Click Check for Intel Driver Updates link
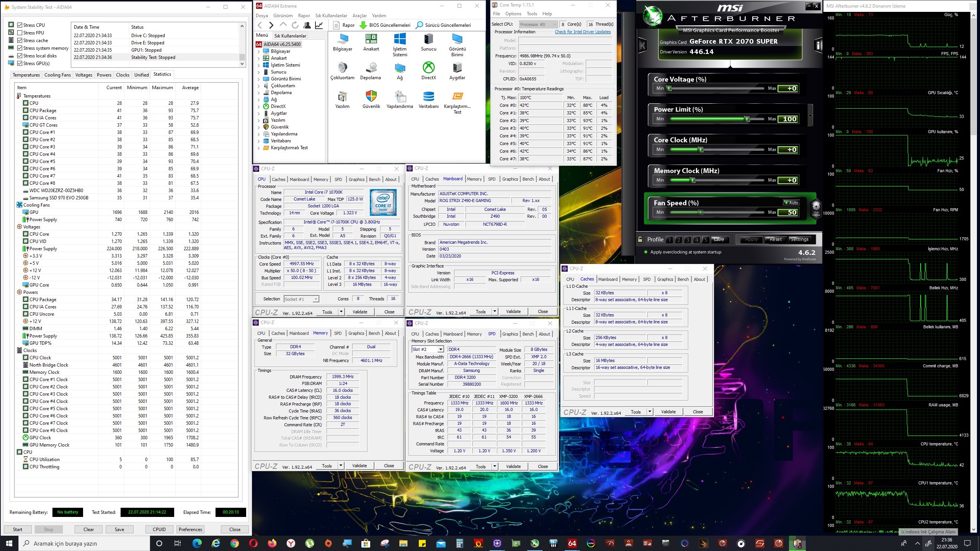The image size is (980, 551). 583,32
